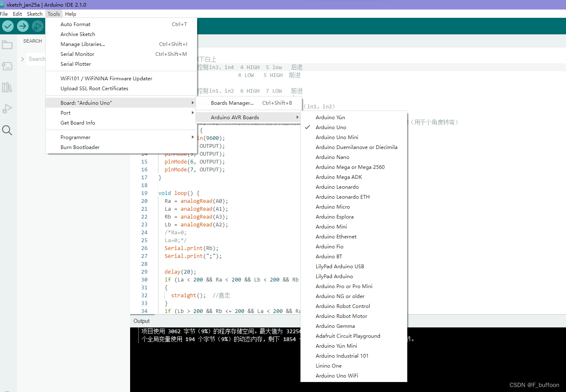The width and height of the screenshot is (566, 392).
Task: Click code line 19 void loop()
Action: [179, 193]
